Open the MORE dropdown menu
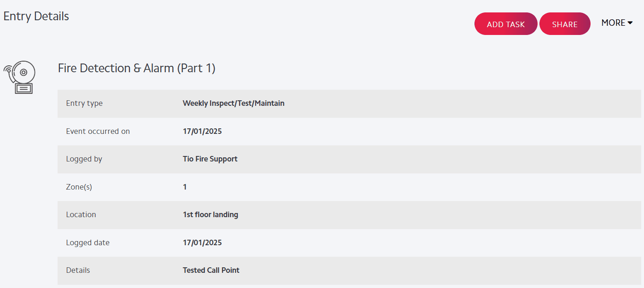The width and height of the screenshot is (644, 288). [617, 23]
